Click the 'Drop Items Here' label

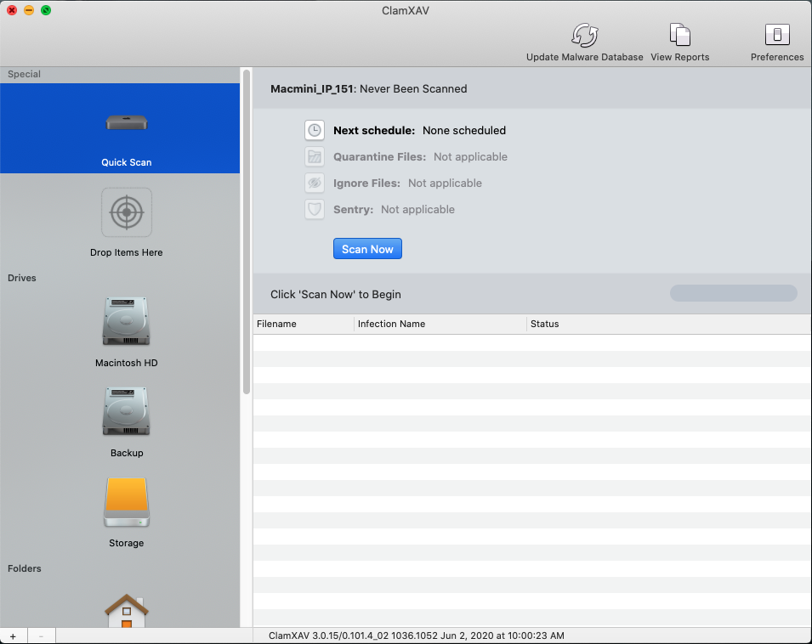[x=127, y=252]
